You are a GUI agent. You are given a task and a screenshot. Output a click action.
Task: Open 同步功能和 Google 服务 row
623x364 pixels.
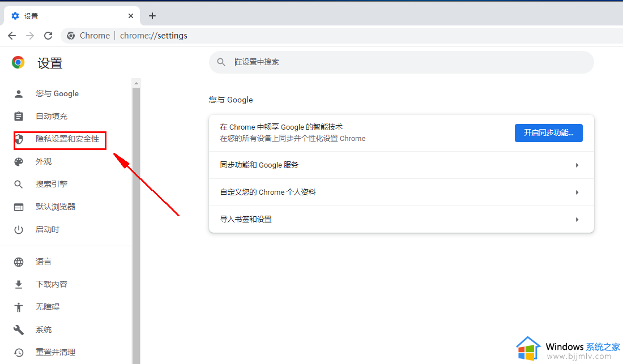click(402, 165)
